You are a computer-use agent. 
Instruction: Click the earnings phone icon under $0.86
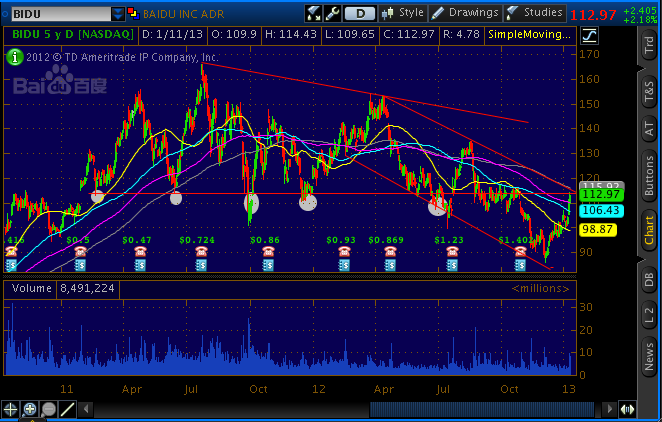pyautogui.click(x=268, y=252)
